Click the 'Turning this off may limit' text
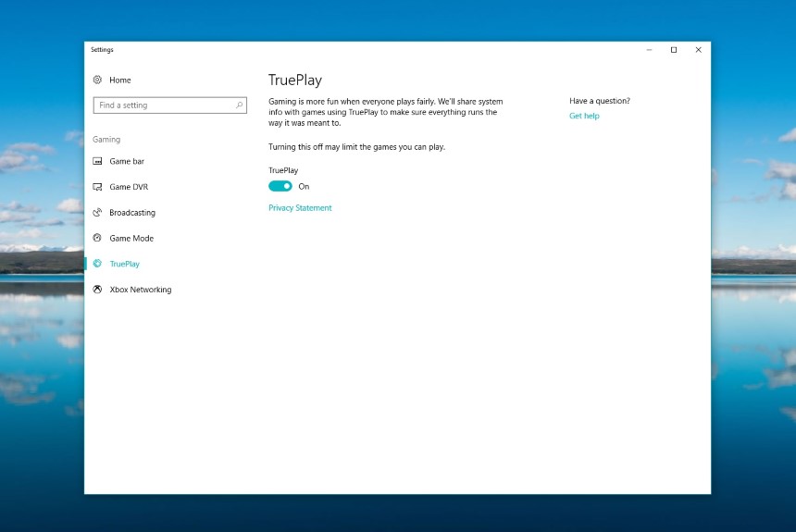The height and width of the screenshot is (532, 796). pyautogui.click(x=356, y=147)
